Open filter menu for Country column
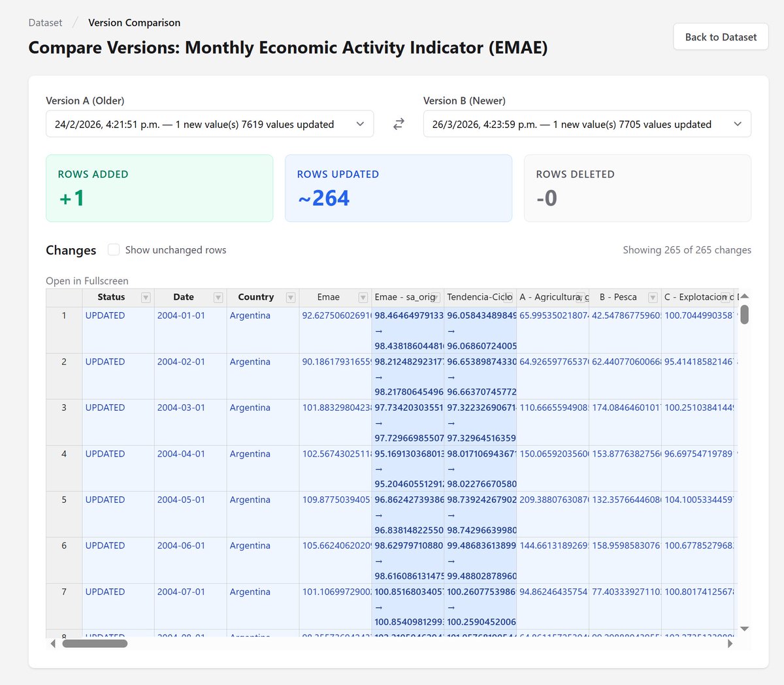 click(291, 298)
